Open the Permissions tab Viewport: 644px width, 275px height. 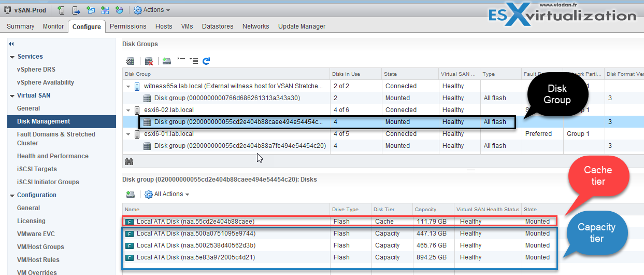tap(128, 26)
